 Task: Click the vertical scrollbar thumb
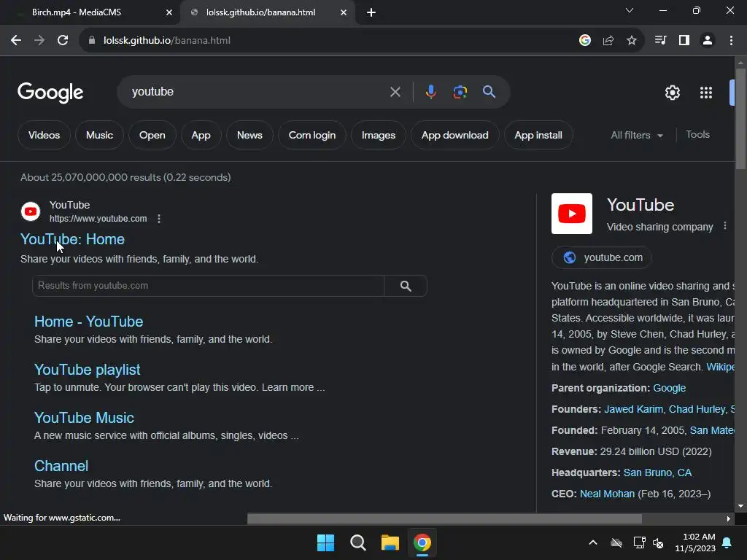(x=740, y=119)
